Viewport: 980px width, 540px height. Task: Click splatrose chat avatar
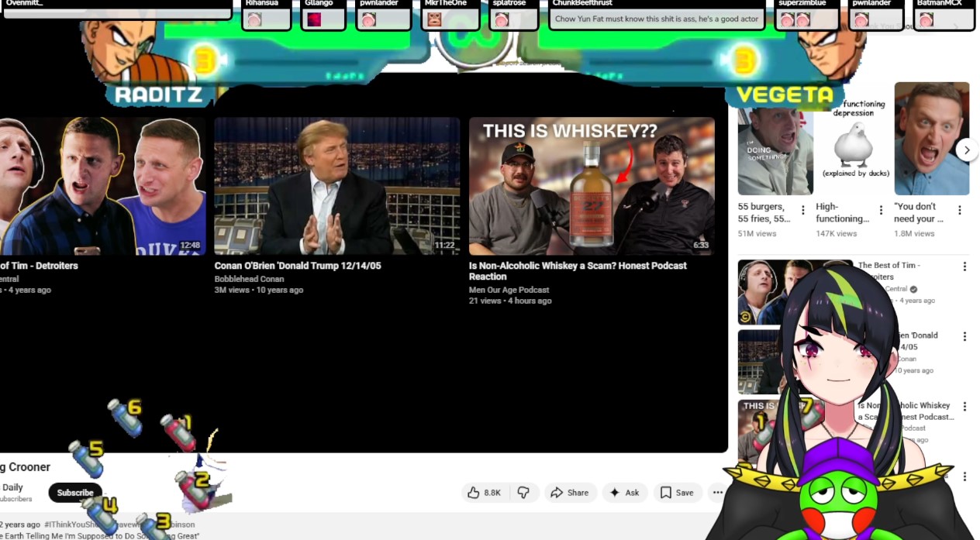coord(501,20)
